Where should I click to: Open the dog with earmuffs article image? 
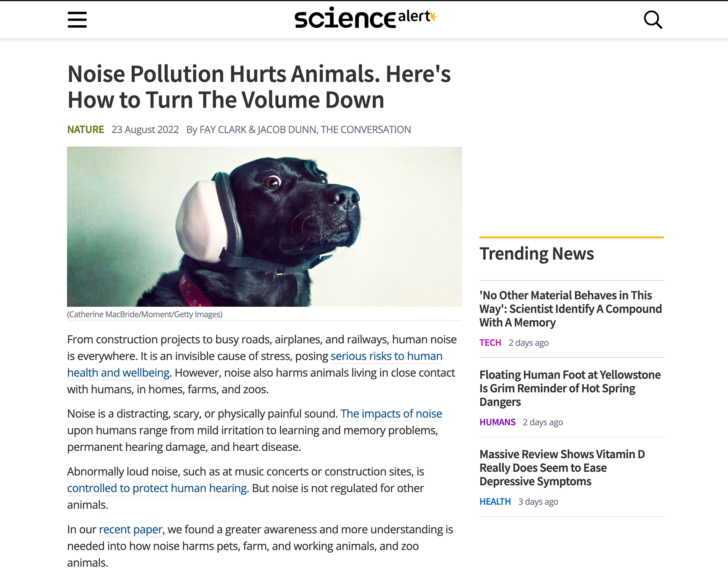tap(265, 226)
